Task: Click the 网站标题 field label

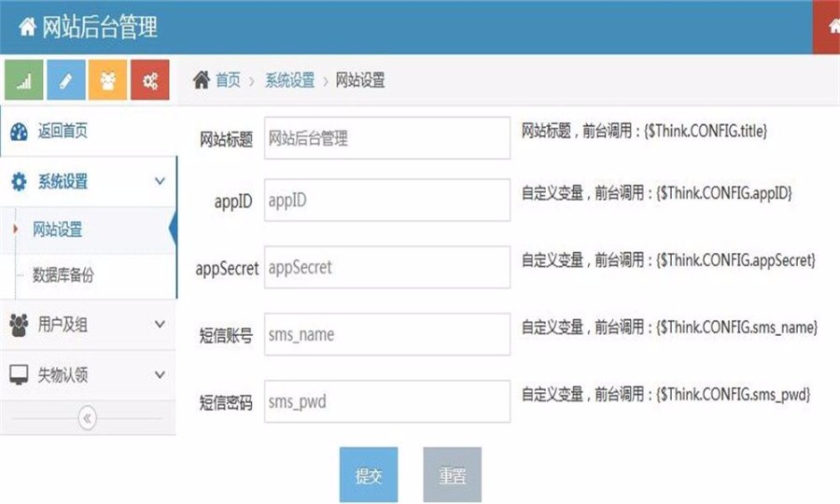Action: [x=226, y=139]
